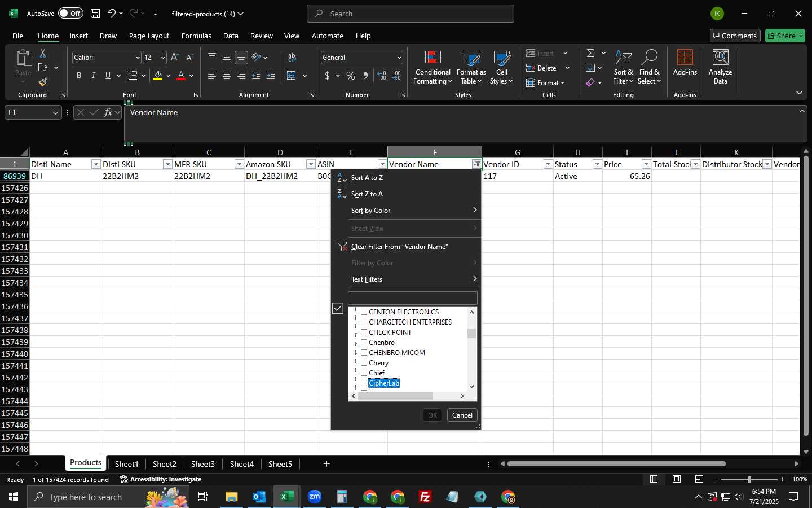Image resolution: width=812 pixels, height=508 pixels.
Task: Click the AutoSum sigma icon
Action: (590, 53)
